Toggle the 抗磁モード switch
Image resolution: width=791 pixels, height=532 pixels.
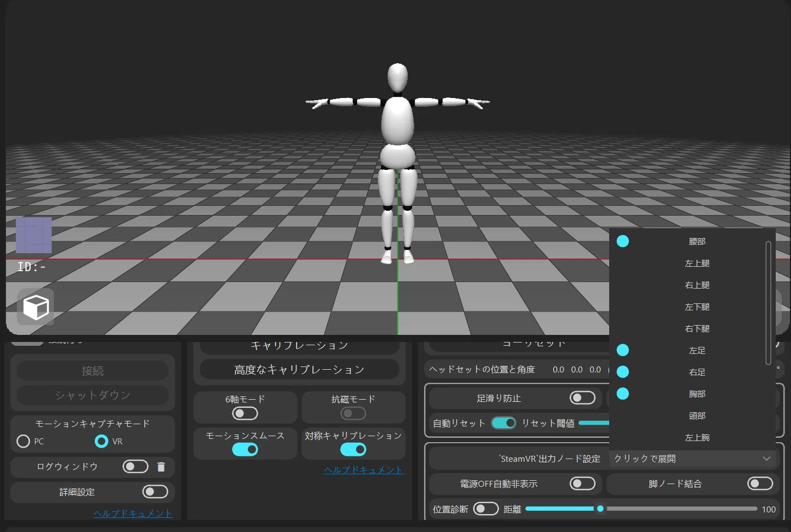click(353, 414)
